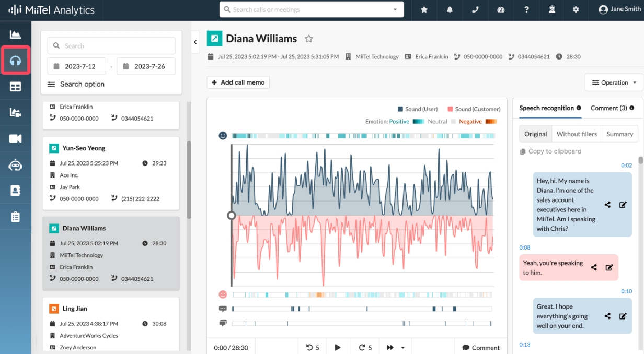Image resolution: width=644 pixels, height=354 pixels.
Task: Open the Operation dropdown menu
Action: pos(614,82)
